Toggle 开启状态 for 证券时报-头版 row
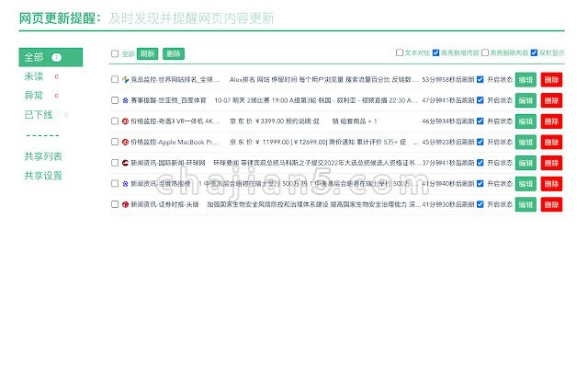 480,204
